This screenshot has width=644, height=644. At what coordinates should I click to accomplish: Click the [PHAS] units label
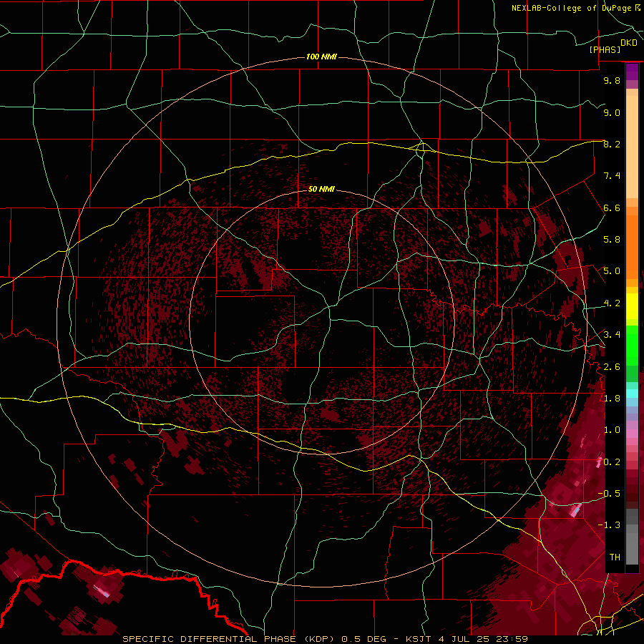pyautogui.click(x=605, y=49)
